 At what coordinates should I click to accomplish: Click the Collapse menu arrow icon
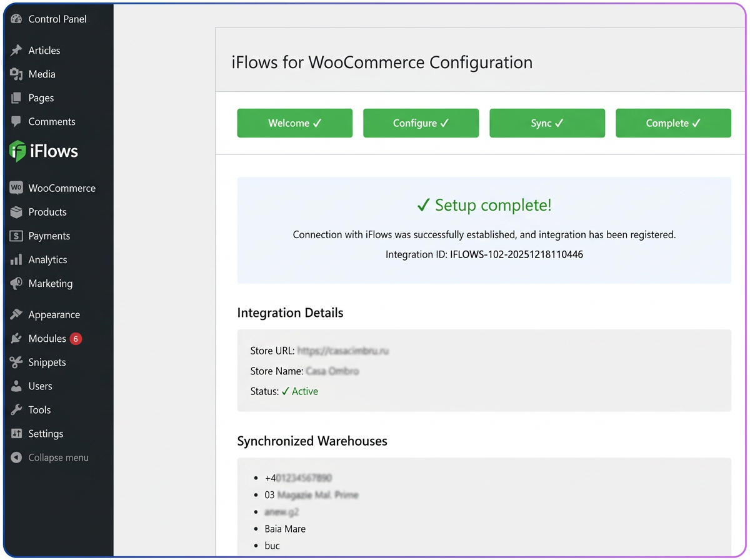pos(16,457)
